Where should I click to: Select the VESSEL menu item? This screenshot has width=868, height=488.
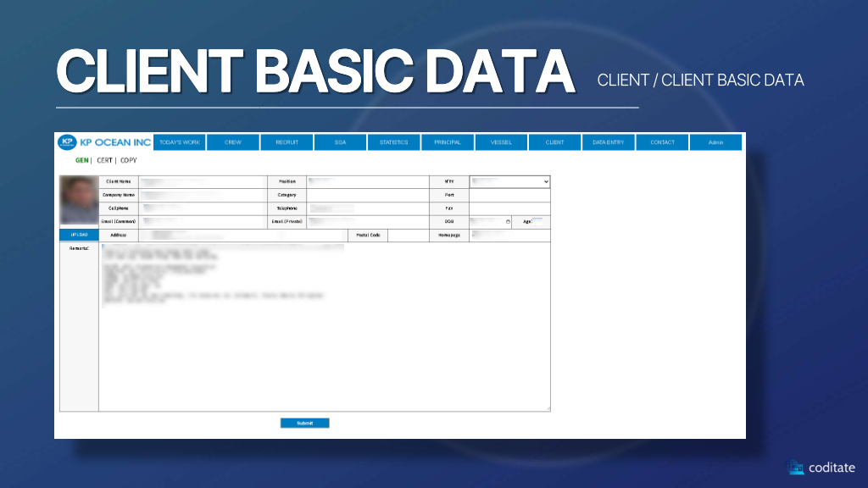(x=501, y=142)
